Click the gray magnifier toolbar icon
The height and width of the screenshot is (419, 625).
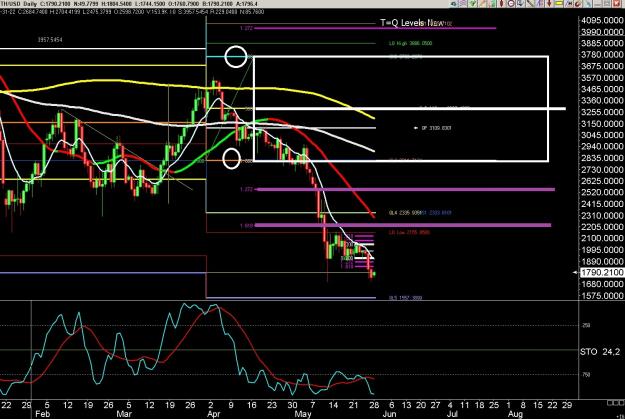521,4
